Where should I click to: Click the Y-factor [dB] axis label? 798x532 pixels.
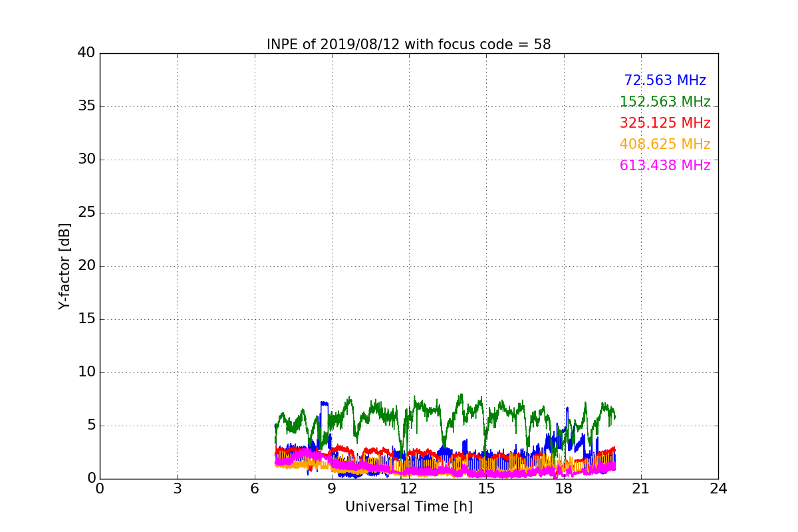tap(65, 266)
